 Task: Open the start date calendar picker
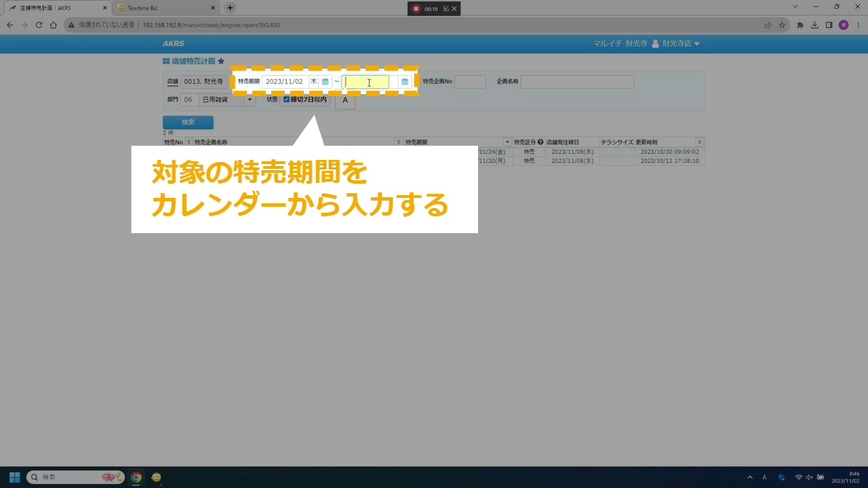[325, 82]
